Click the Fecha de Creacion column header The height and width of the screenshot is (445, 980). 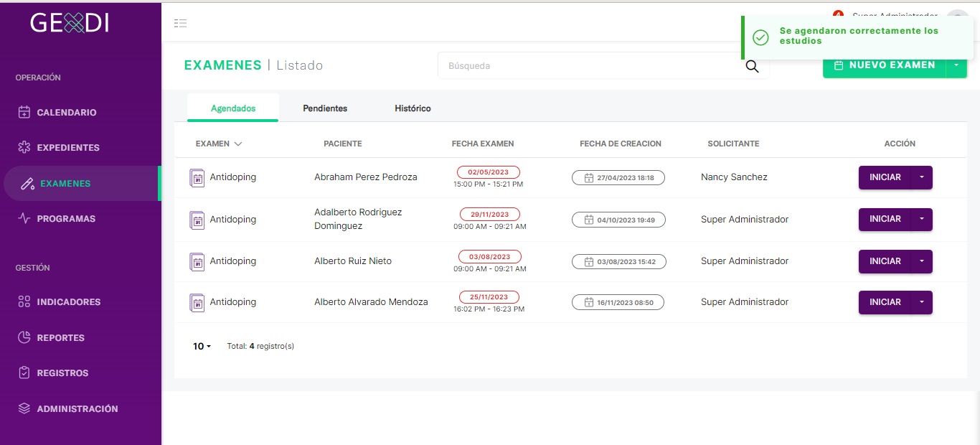pos(621,144)
